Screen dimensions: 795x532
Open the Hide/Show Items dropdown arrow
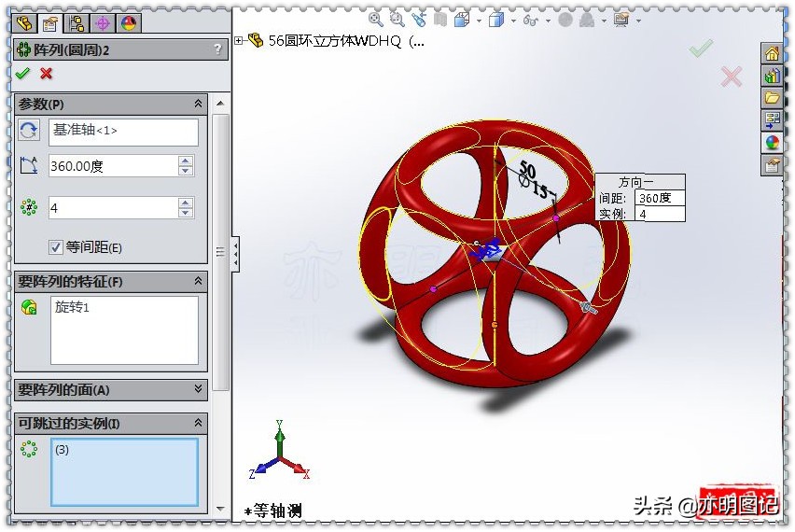click(x=548, y=21)
